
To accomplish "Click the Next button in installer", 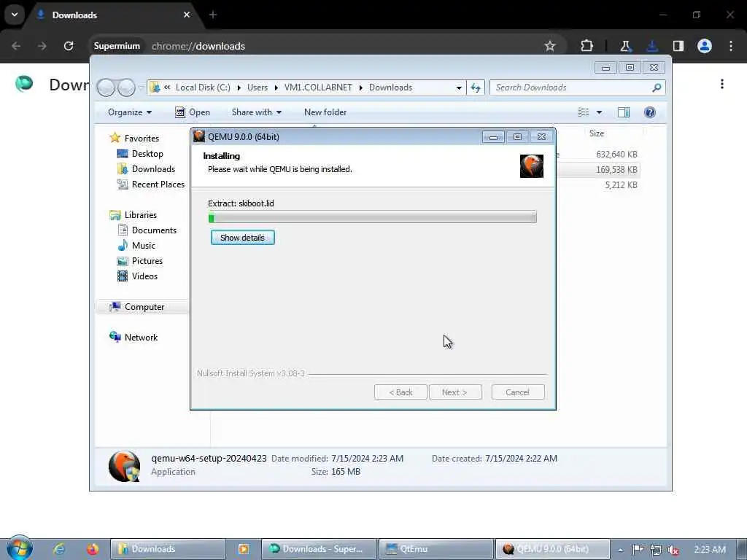I will 455,392.
